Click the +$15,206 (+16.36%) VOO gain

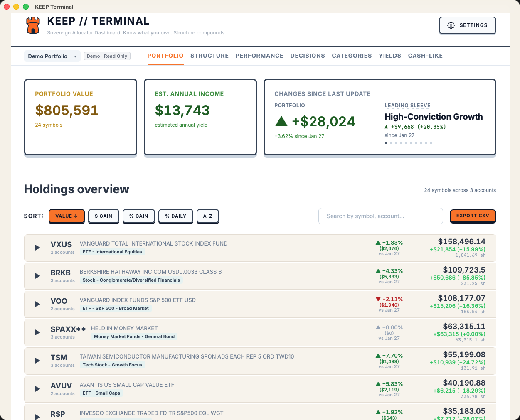point(458,306)
